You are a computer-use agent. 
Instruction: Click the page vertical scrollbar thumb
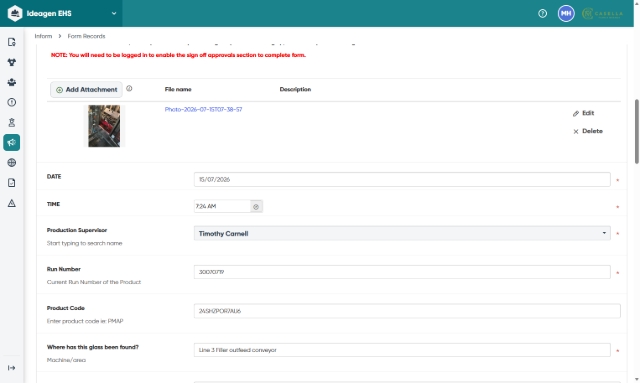tap(637, 131)
